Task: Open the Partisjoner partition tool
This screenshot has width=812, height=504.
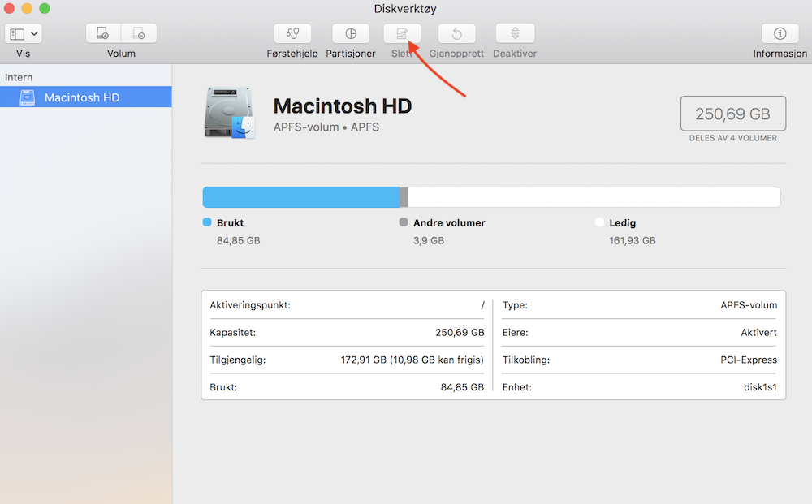Action: tap(351, 34)
